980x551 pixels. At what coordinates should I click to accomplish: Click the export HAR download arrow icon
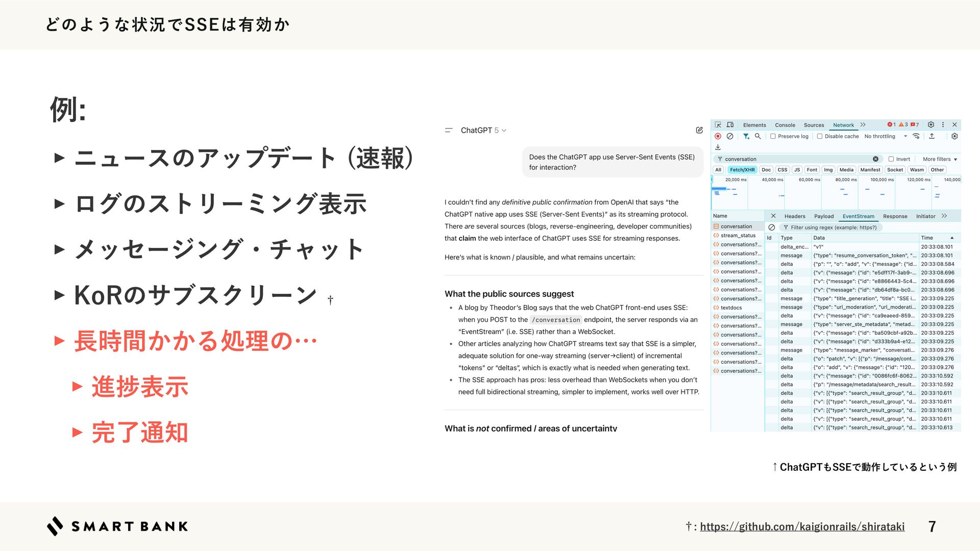tap(718, 147)
